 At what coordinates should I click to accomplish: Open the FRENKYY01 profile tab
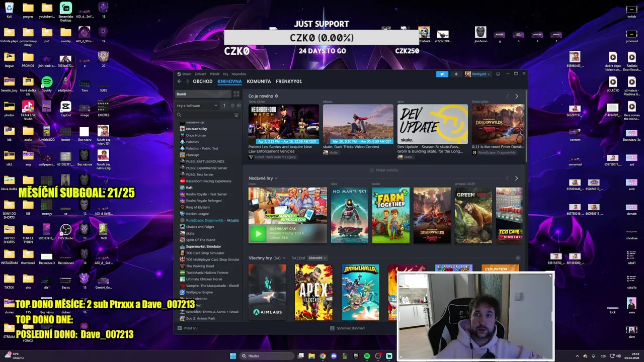click(289, 81)
